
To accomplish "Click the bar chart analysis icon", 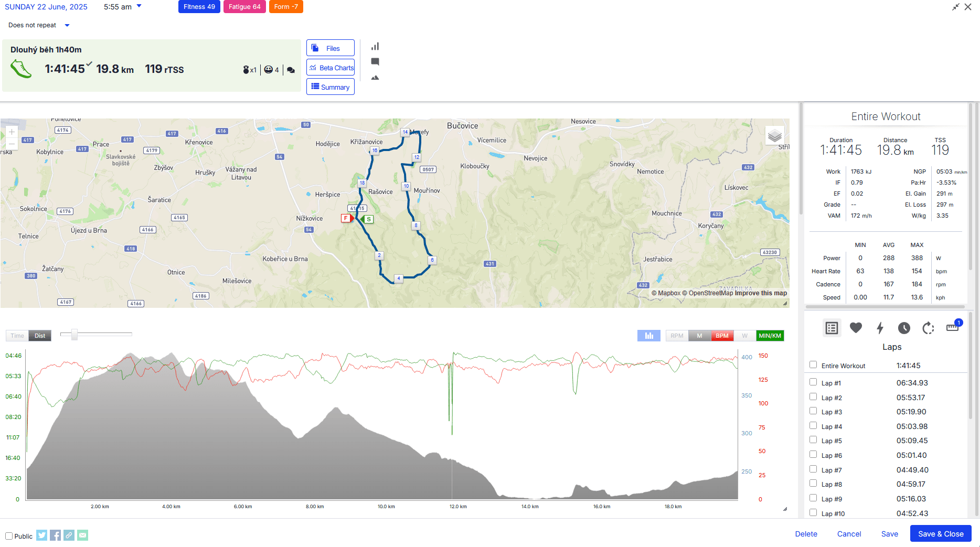I will click(x=375, y=47).
